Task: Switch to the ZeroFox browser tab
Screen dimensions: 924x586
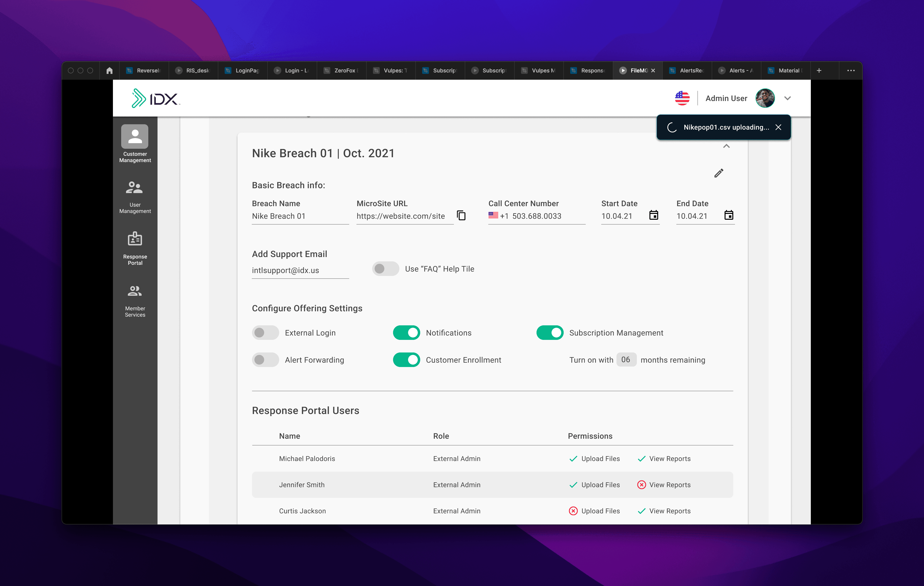Action: [x=341, y=70]
